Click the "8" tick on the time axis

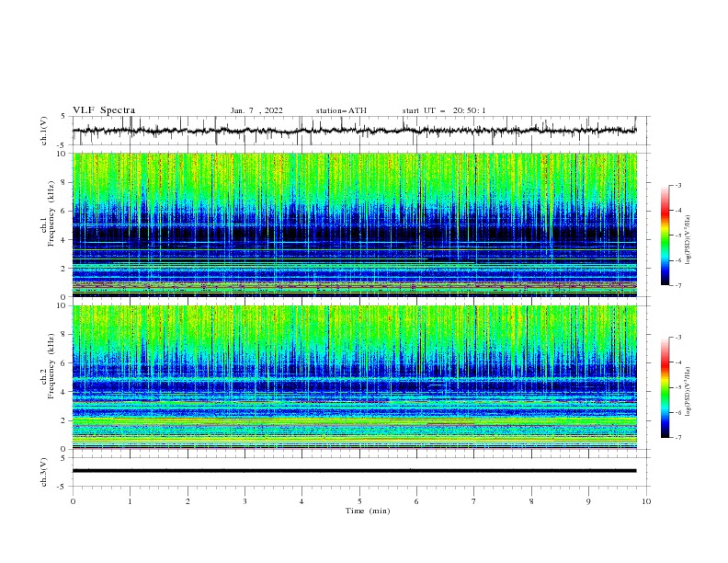point(531,501)
